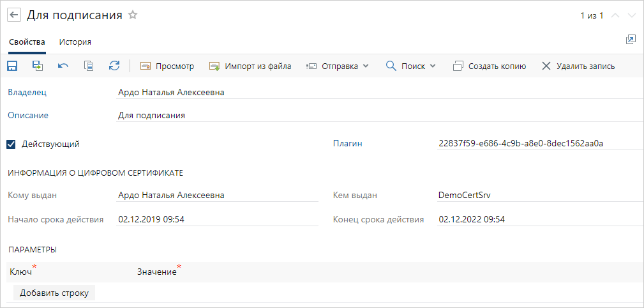The height and width of the screenshot is (308, 644).
Task: Go to previous record arrow
Action: (615, 16)
